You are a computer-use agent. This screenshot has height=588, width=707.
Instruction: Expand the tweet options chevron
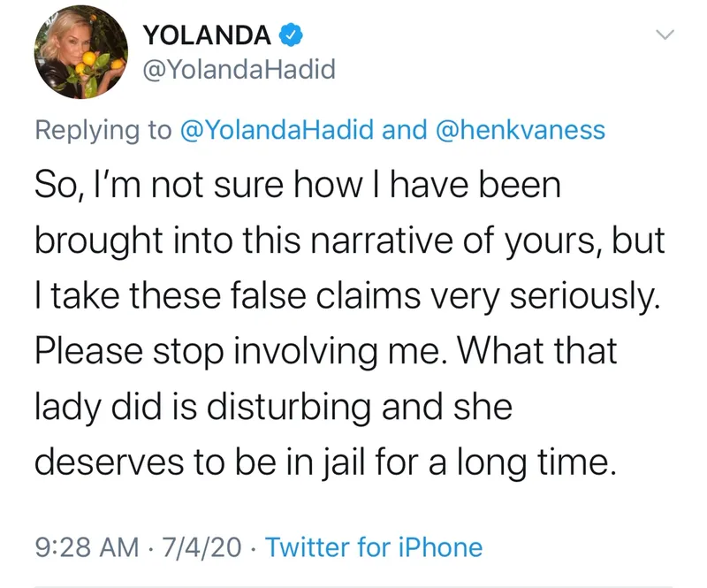coord(665,34)
